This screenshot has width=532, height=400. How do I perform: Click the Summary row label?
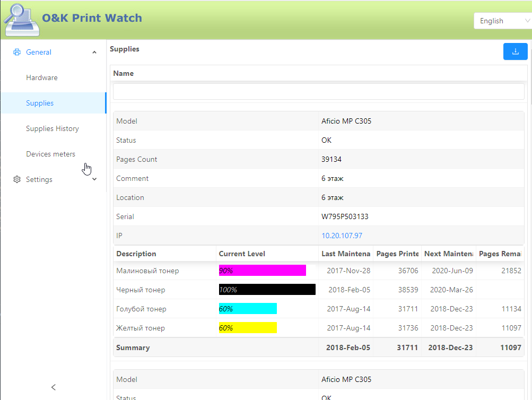click(x=133, y=347)
